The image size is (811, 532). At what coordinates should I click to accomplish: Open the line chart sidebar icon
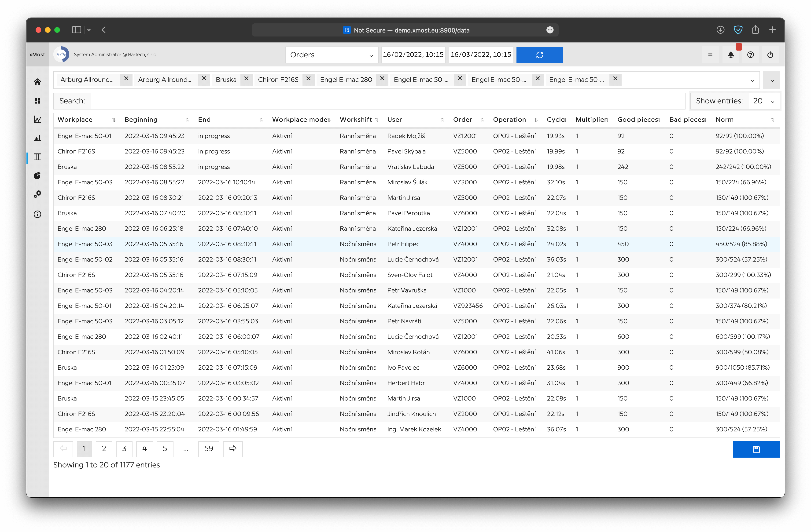pos(37,120)
